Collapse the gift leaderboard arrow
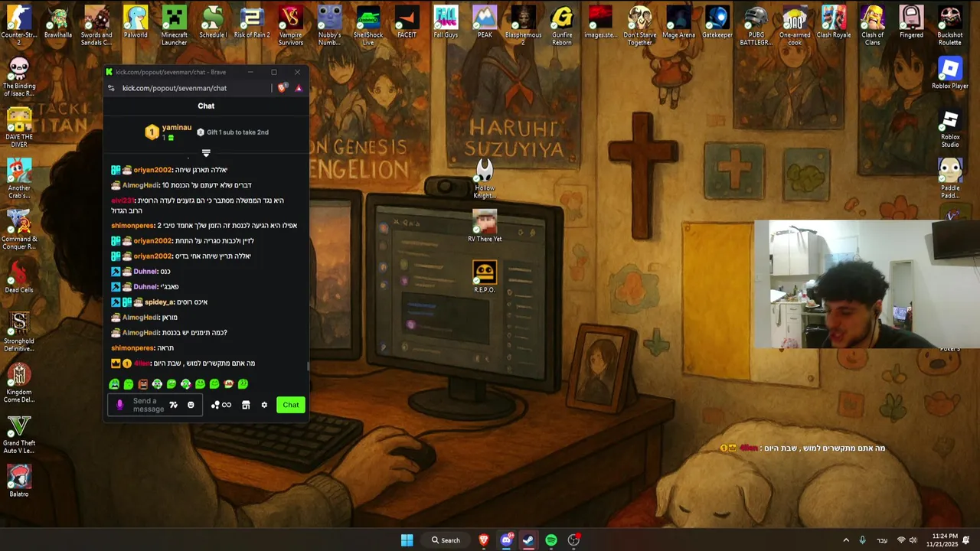 pyautogui.click(x=206, y=153)
